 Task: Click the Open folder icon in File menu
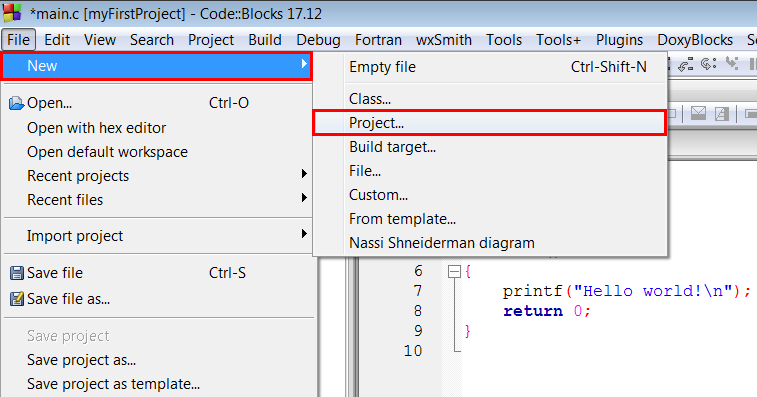click(x=16, y=103)
